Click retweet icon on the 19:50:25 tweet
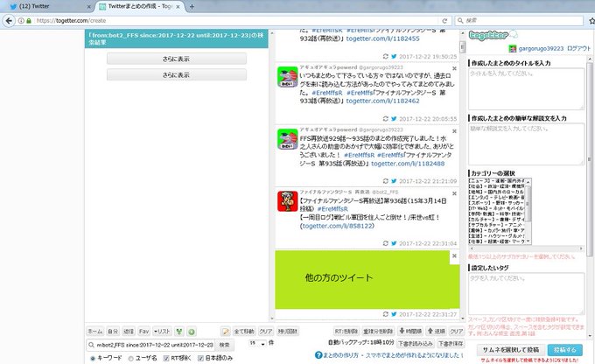The height and width of the screenshot is (364, 595). 386,56
